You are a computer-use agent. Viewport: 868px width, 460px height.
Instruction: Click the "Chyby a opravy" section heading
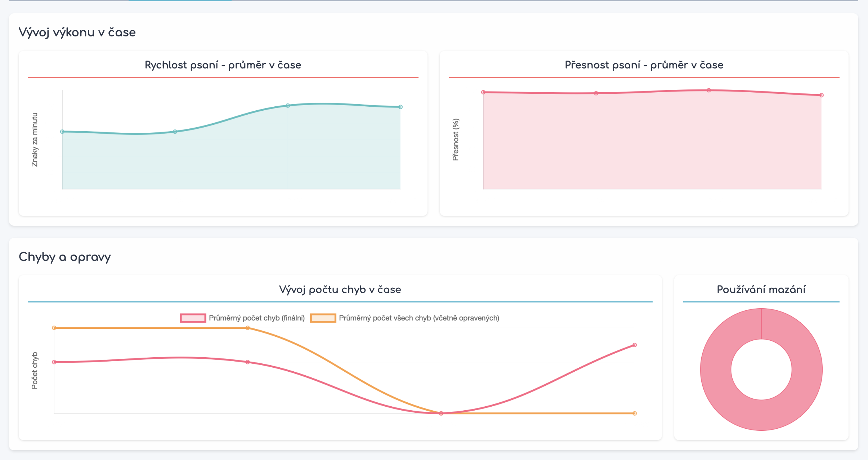[65, 257]
